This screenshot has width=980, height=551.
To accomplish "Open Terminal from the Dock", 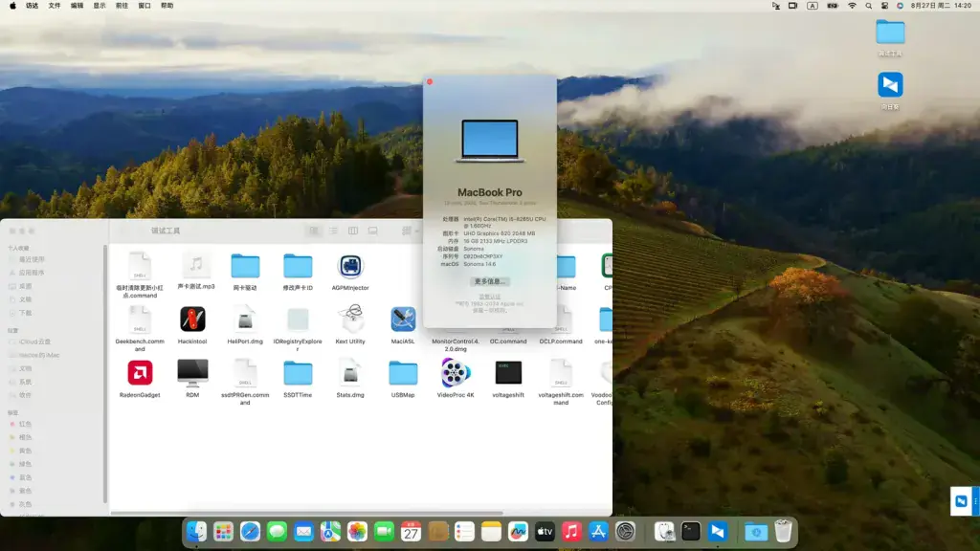I will [691, 532].
